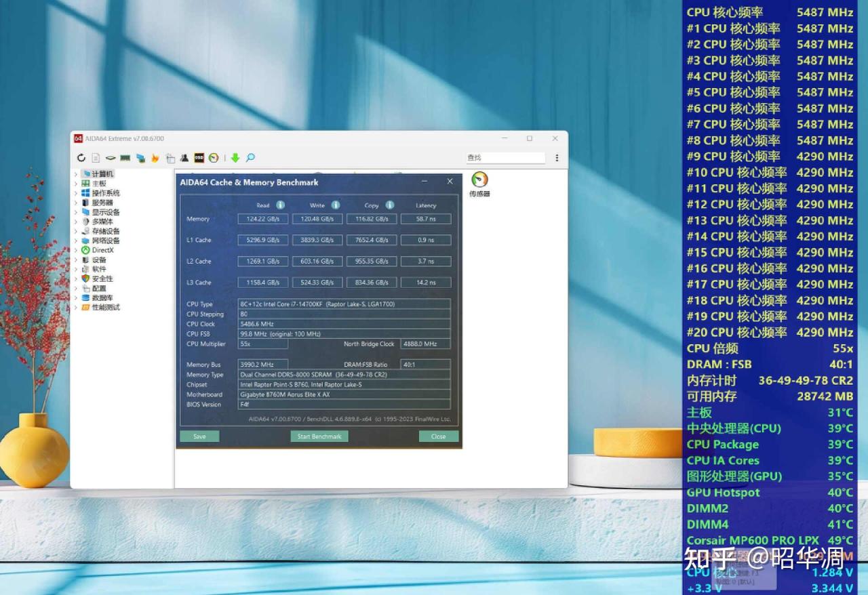Click the Chipset field Intel Raptor Point-S

[x=344, y=384]
